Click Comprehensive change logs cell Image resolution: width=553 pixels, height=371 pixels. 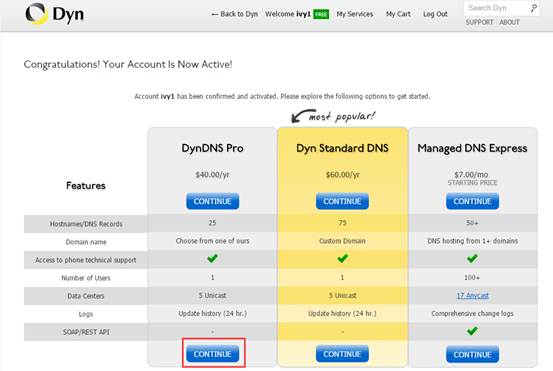[472, 314]
